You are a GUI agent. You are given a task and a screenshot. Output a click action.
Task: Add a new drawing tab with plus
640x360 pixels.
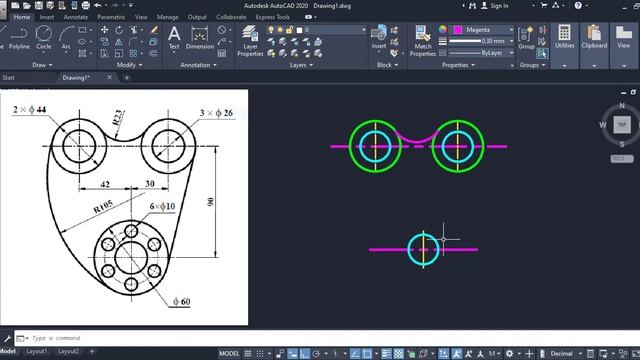point(127,78)
